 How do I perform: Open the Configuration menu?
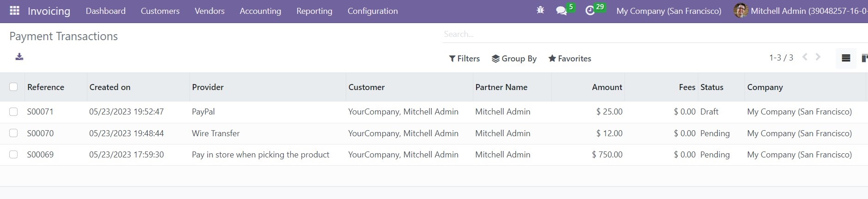point(373,11)
